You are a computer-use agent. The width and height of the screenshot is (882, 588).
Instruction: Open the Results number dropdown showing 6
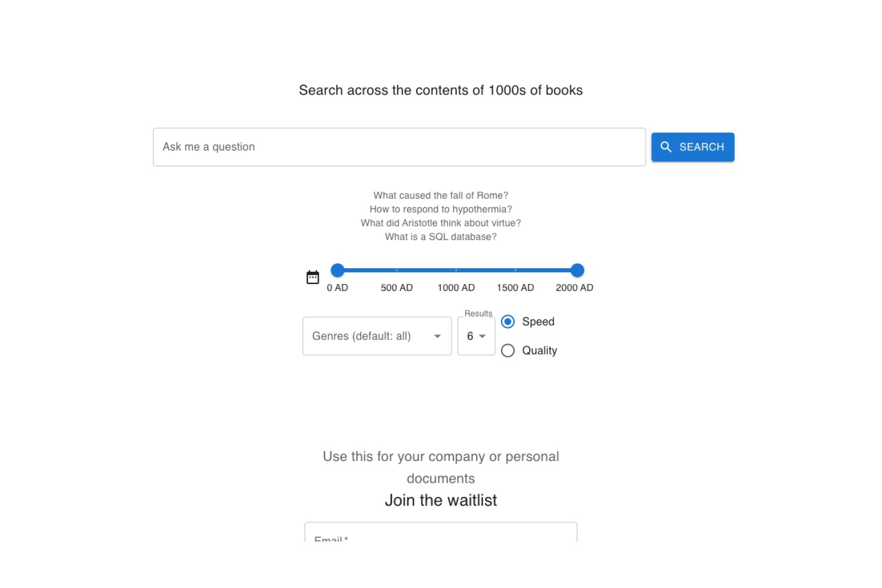(476, 336)
